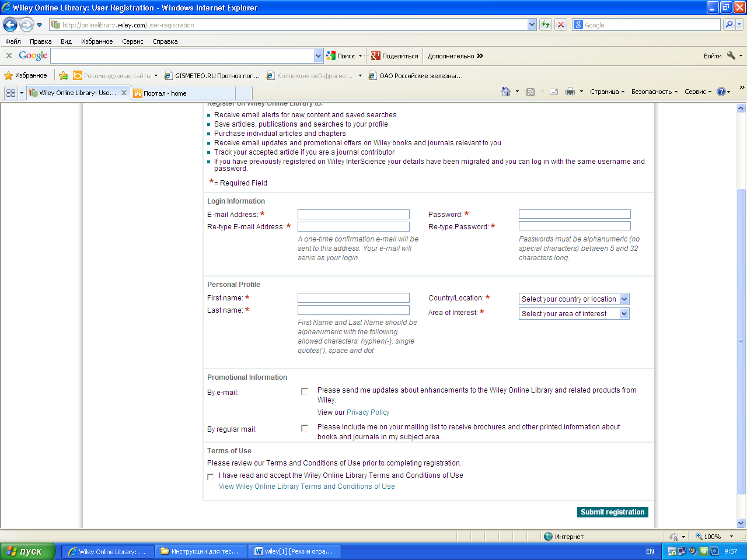Viewport: 747px width, 560px height.
Task: Open the Вид menu
Action: (x=67, y=41)
